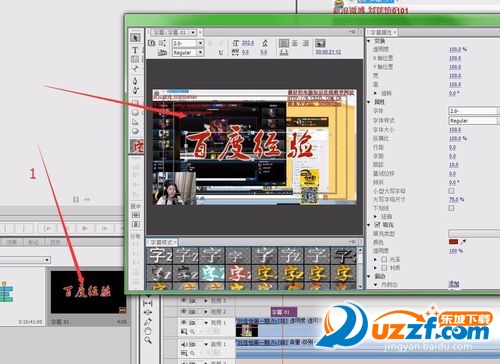
Task: Select the Area Type tool below T
Action: pyautogui.click(x=135, y=59)
